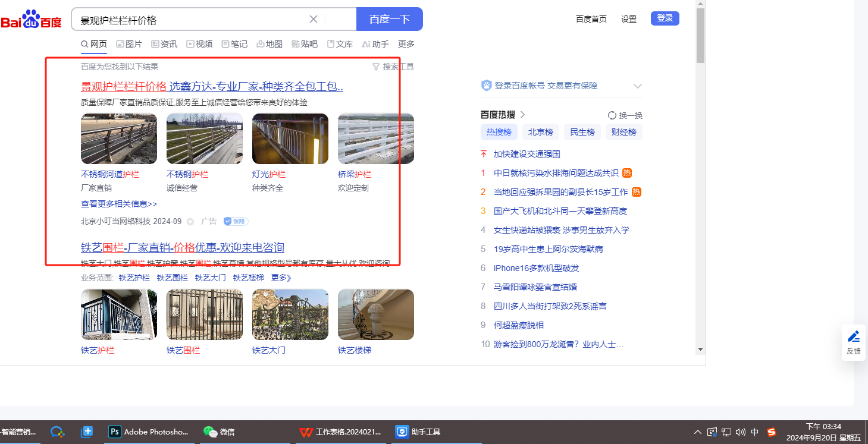The width and height of the screenshot is (868, 444).
Task: Click the 桥梁护栏 caption link
Action: click(355, 174)
